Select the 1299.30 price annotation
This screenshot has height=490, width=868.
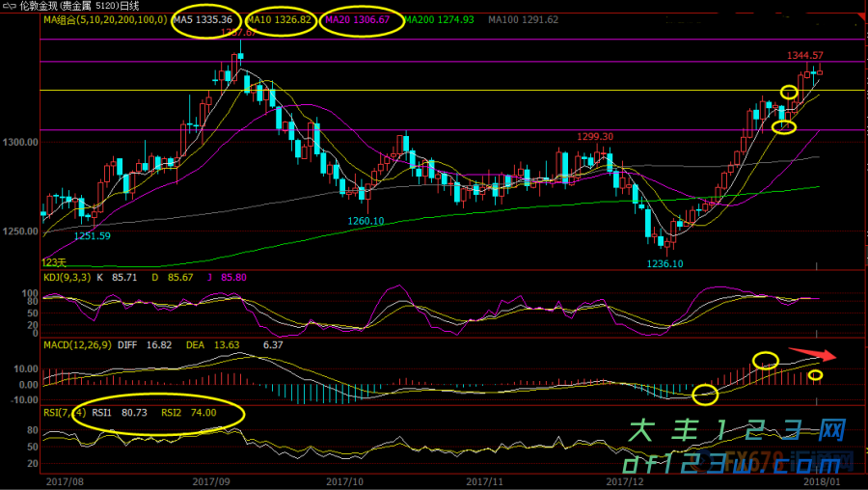pos(595,137)
